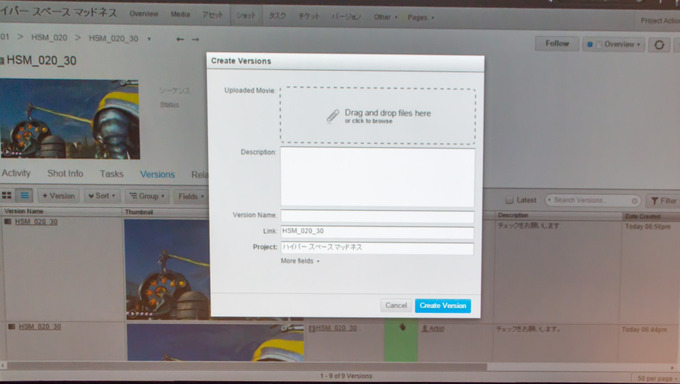
Task: Open the アセット navigation tab
Action: click(x=212, y=15)
